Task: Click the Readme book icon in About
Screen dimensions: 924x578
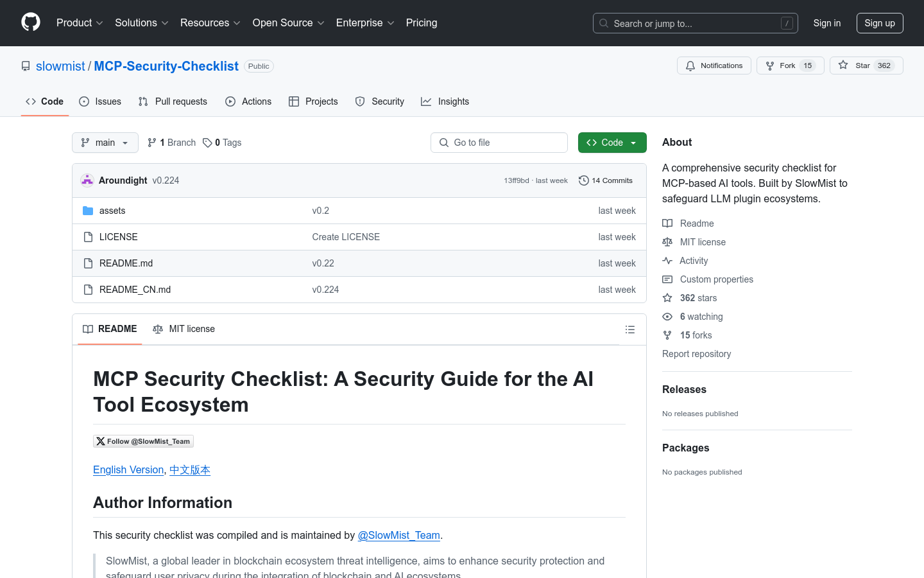Action: point(667,223)
